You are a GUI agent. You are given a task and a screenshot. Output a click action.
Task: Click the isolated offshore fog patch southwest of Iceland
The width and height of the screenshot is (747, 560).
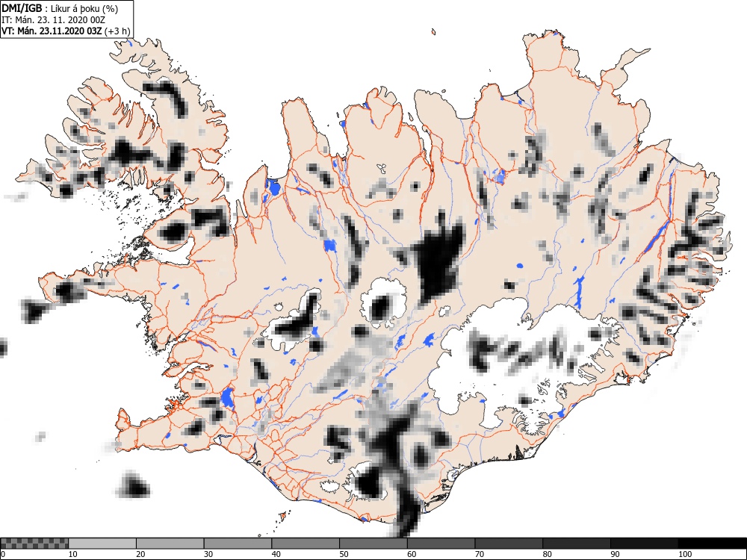point(133,485)
